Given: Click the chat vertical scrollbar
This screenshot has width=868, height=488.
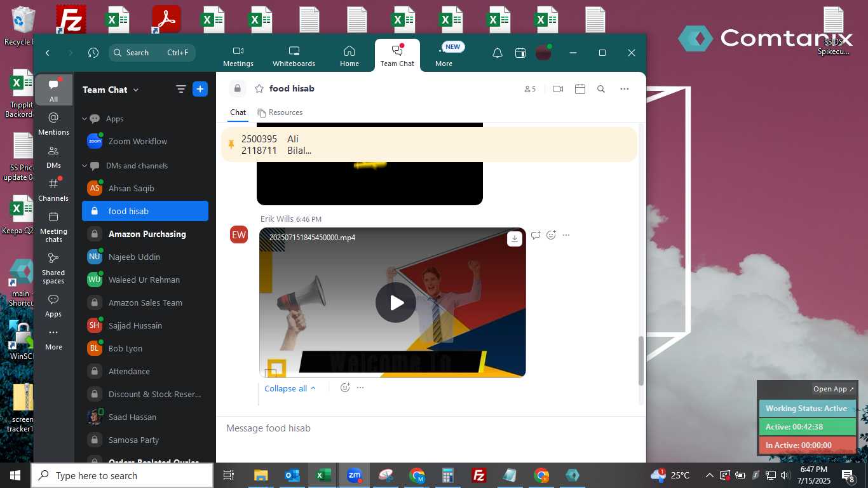Looking at the screenshot, I should click(x=641, y=360).
